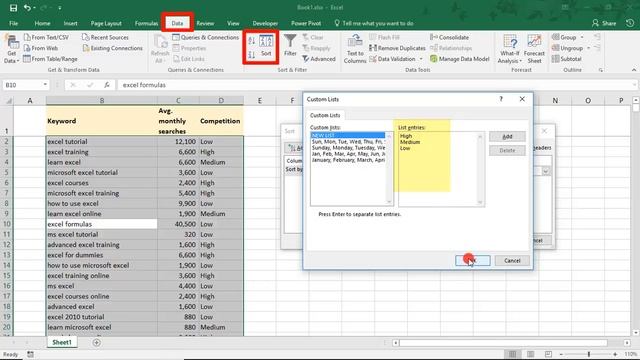Select column A header
This screenshot has height=360, width=640.
pyautogui.click(x=30, y=100)
